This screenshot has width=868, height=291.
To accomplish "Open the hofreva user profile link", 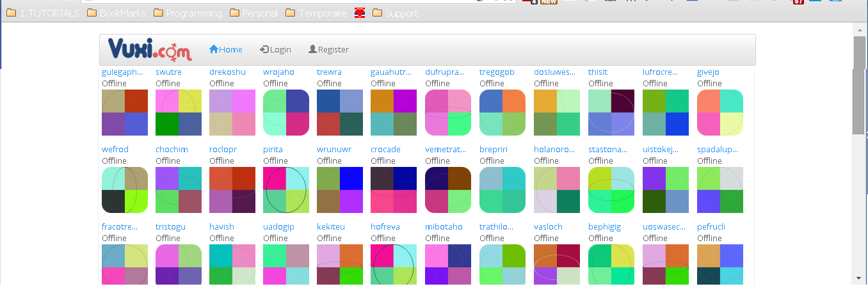I will (x=385, y=227).
